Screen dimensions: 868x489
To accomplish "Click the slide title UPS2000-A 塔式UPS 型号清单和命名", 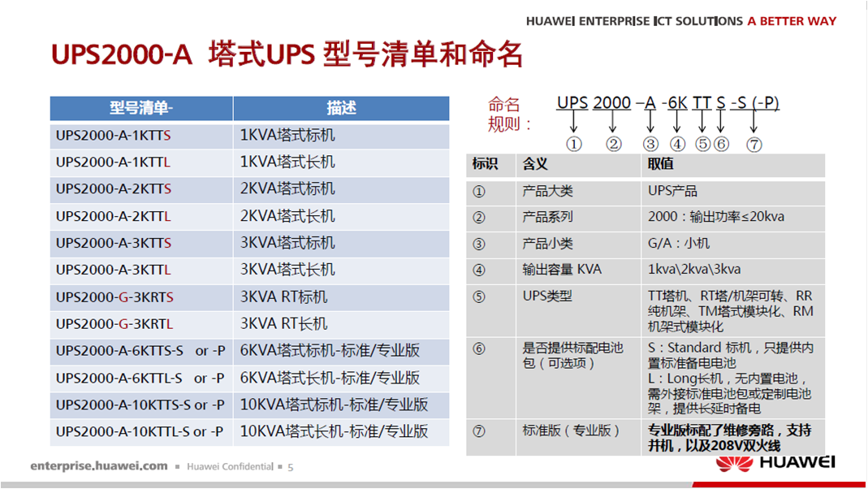I will (287, 54).
